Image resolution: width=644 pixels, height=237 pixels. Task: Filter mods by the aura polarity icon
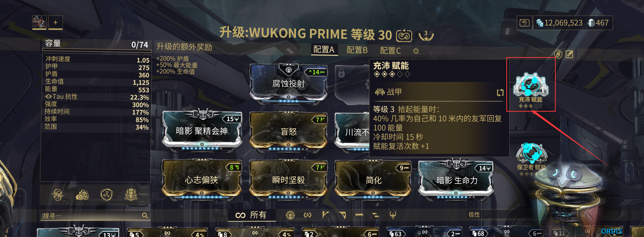coord(290,215)
